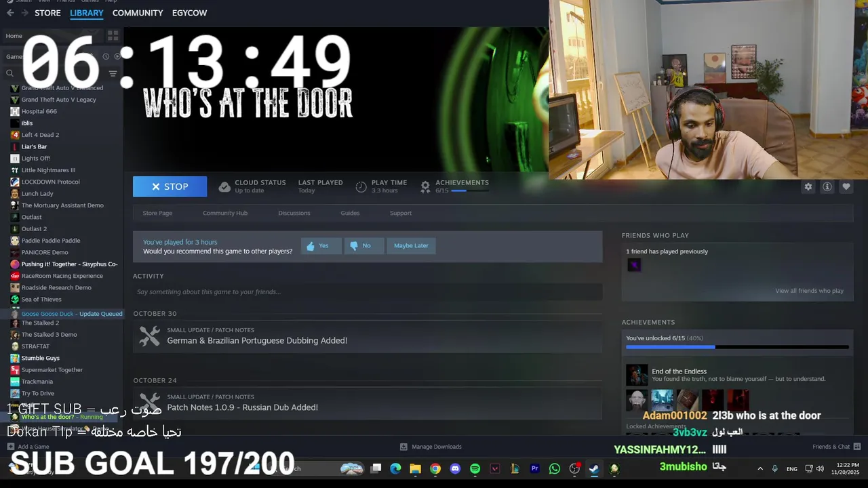Open Premiere Pro from taskbar
Image resolution: width=868 pixels, height=488 pixels.
pyautogui.click(x=534, y=468)
